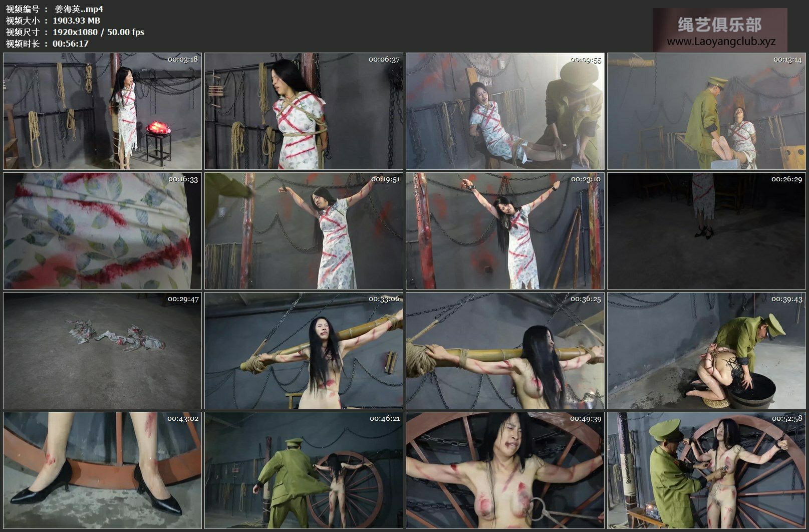Choose the frame labeled 00:23:10
The height and width of the screenshot is (532, 809).
[505, 231]
